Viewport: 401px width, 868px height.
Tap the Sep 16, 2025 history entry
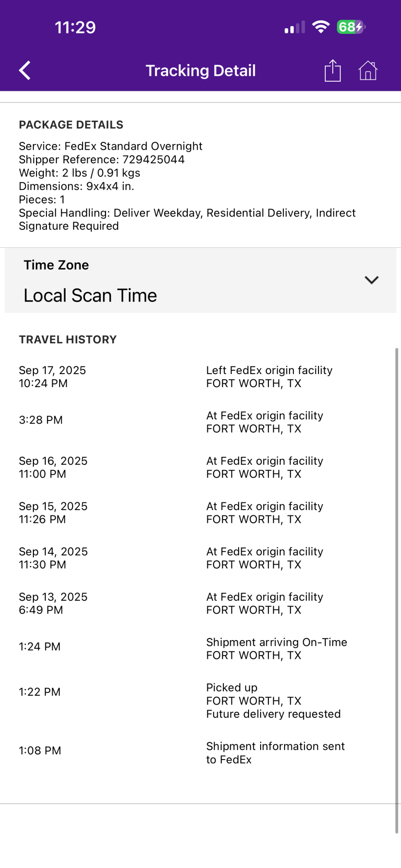click(53, 467)
